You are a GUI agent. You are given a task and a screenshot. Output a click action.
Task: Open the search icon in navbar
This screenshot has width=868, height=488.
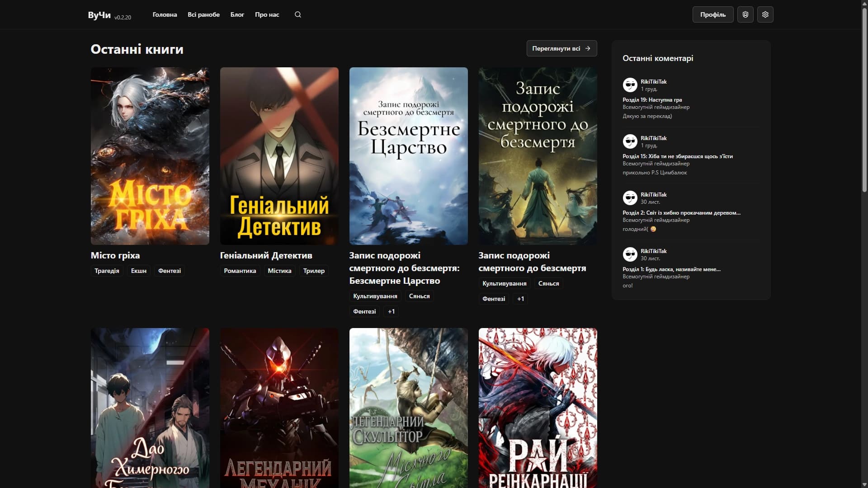(x=297, y=14)
